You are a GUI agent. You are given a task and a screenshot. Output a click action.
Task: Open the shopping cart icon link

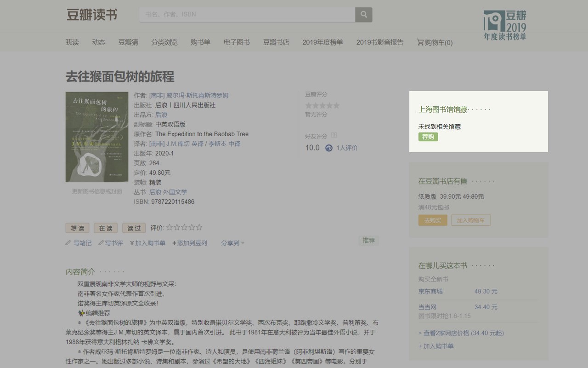(x=435, y=42)
